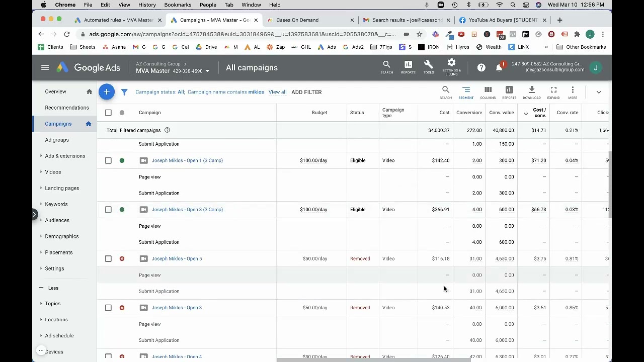Open the Ad groups sidebar link
Screen dimensions: 644x362
57,140
